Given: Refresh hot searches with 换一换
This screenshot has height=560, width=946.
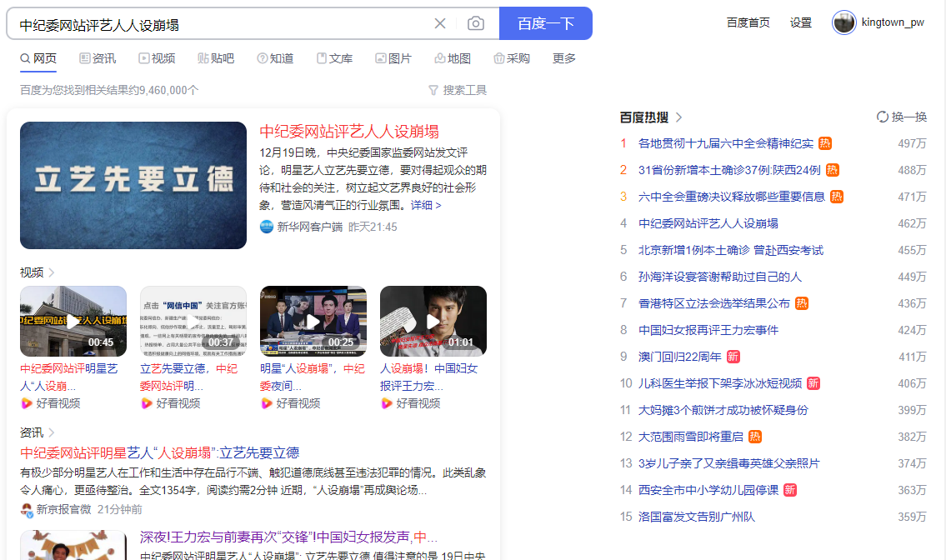Looking at the screenshot, I should (x=901, y=117).
